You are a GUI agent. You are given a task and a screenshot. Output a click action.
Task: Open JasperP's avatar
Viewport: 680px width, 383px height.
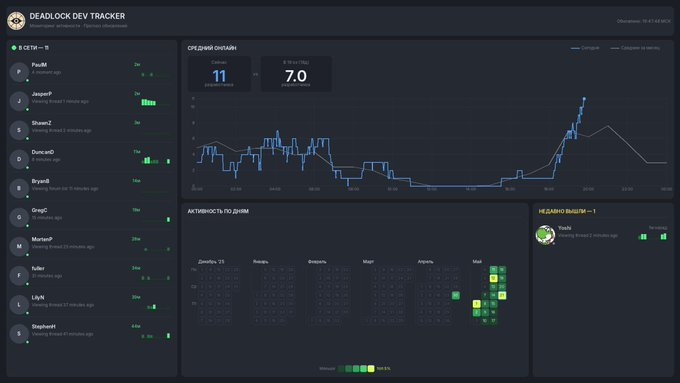tap(19, 101)
